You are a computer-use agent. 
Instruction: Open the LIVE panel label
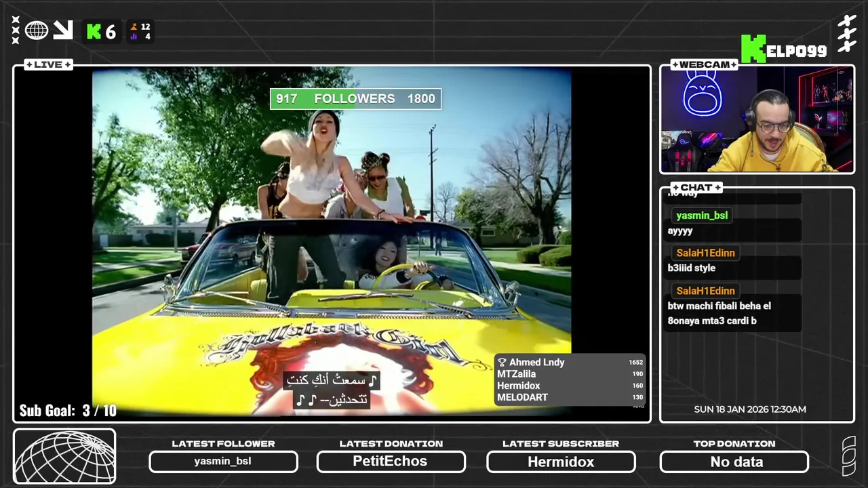pos(48,64)
